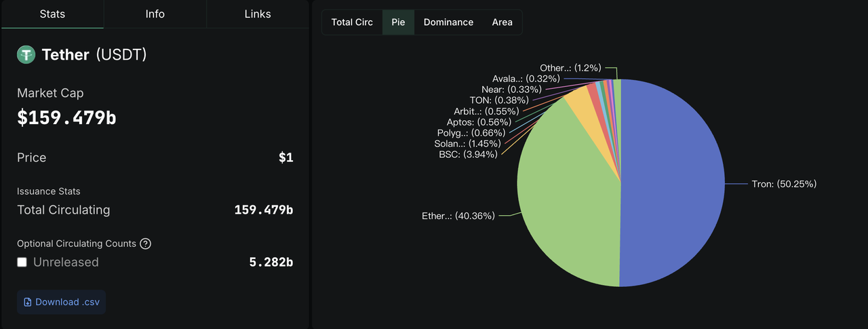Image resolution: width=868 pixels, height=329 pixels.
Task: Click the Near: (0.33%) label
Action: tap(511, 89)
